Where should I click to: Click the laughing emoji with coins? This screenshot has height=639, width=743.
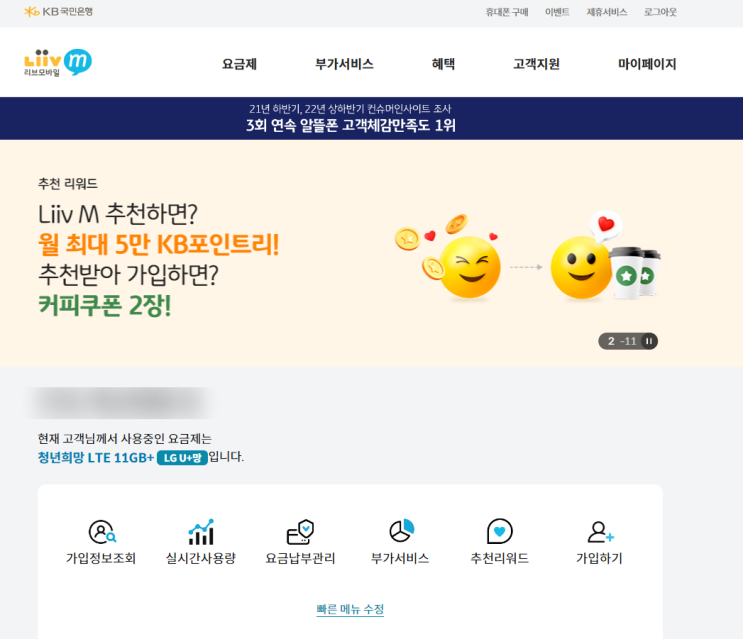click(x=449, y=258)
